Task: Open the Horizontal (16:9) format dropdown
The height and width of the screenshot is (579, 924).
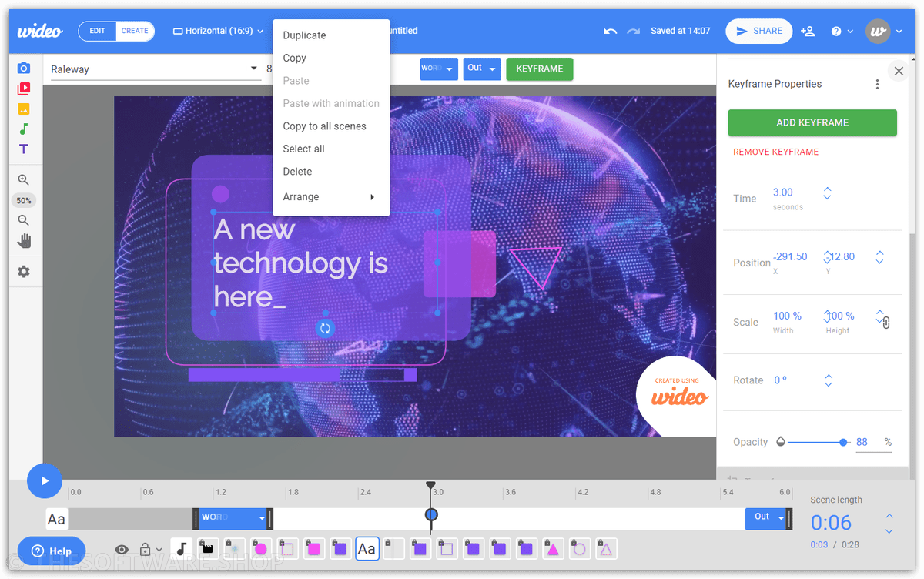Action: (219, 31)
